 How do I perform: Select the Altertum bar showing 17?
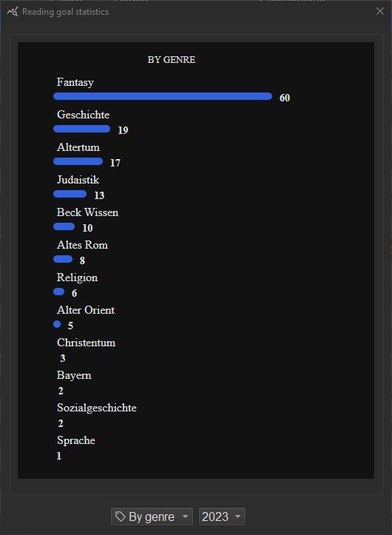78,161
